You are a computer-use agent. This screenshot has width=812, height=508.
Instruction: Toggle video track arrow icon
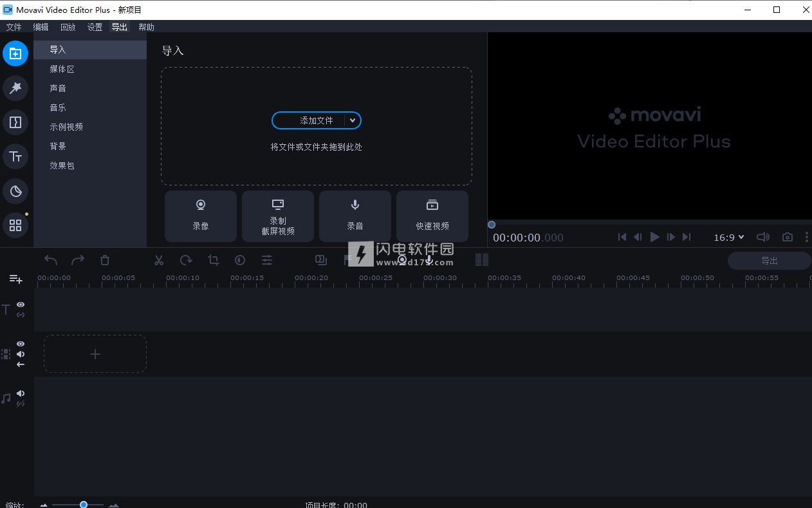click(x=21, y=364)
